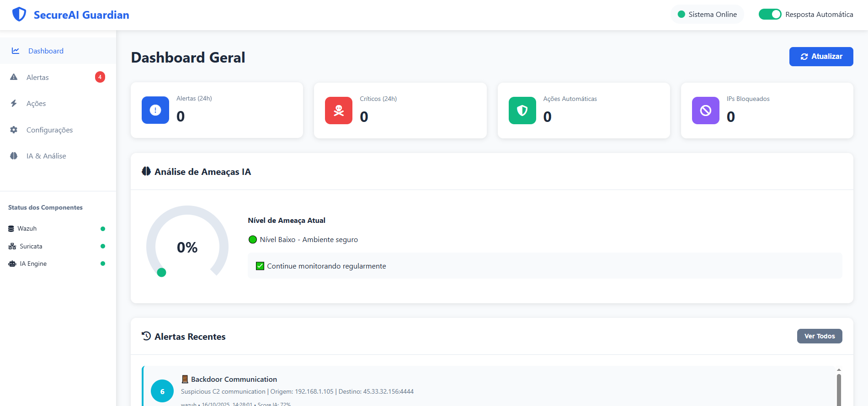
Task: Click the Wazuh database icon
Action: coord(11,229)
